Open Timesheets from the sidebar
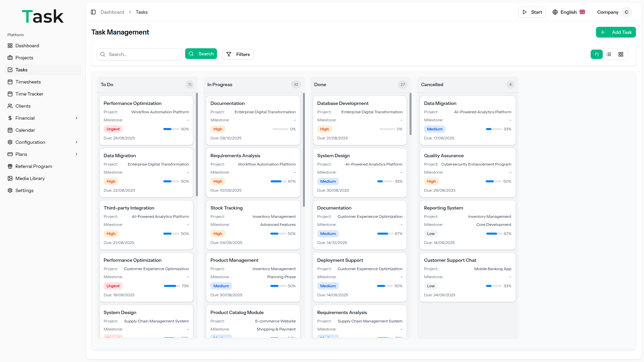The width and height of the screenshot is (644, 362). click(28, 82)
